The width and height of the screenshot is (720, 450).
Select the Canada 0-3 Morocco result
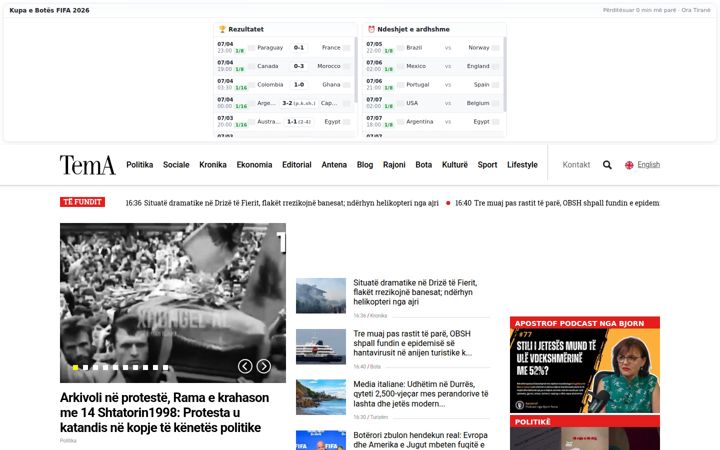pyautogui.click(x=284, y=66)
